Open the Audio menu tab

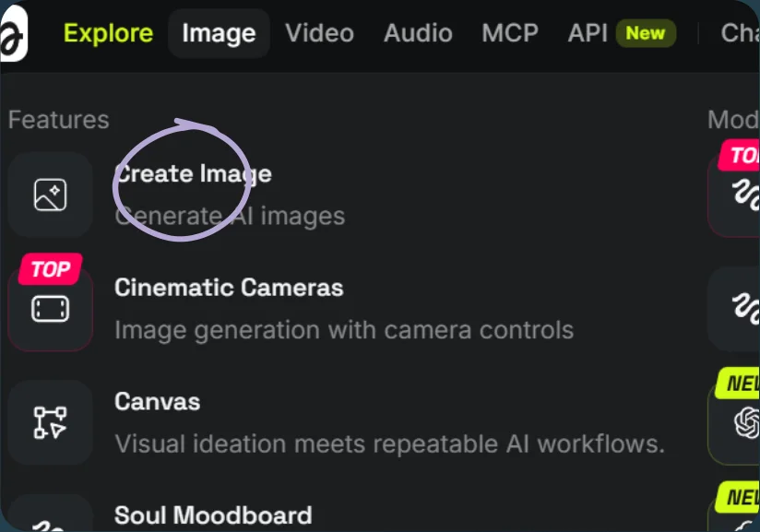point(418,33)
